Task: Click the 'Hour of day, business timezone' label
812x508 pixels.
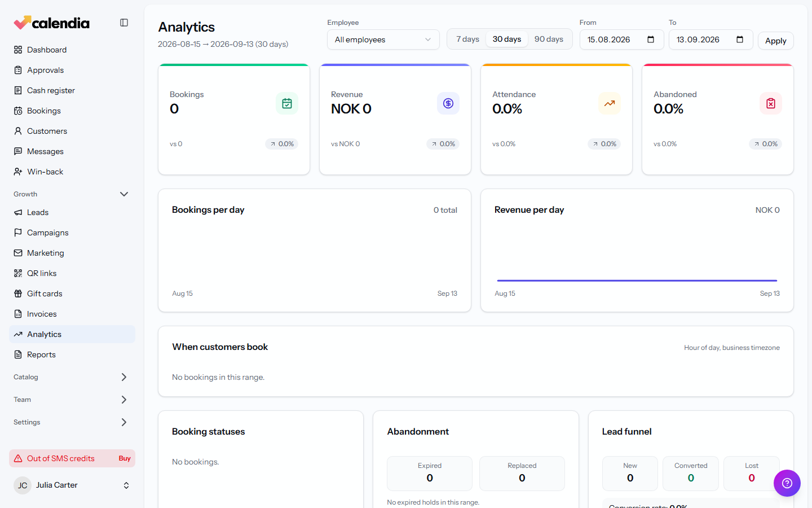Action: coord(732,348)
